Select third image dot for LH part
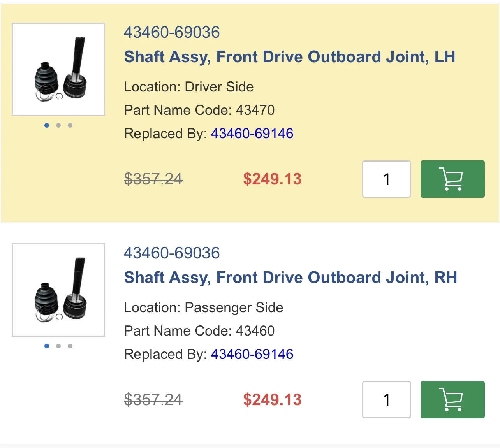Screen dimensions: 500x448 pos(70,125)
